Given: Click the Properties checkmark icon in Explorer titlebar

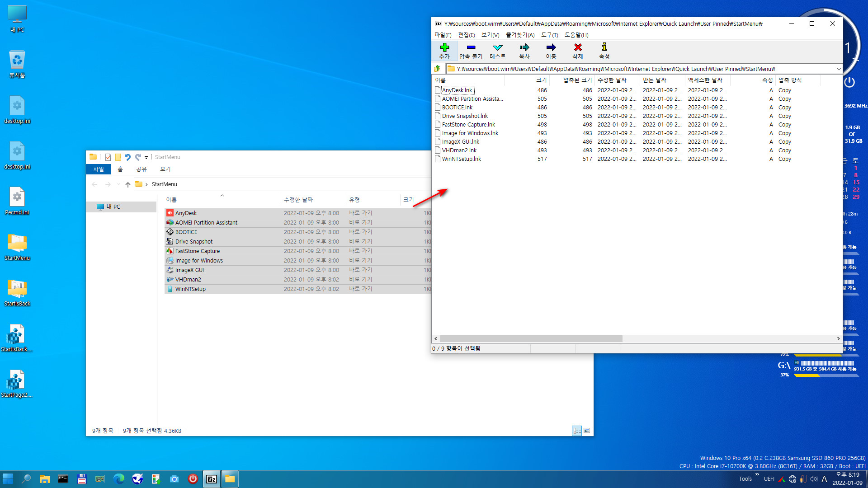Looking at the screenshot, I should [x=108, y=157].
